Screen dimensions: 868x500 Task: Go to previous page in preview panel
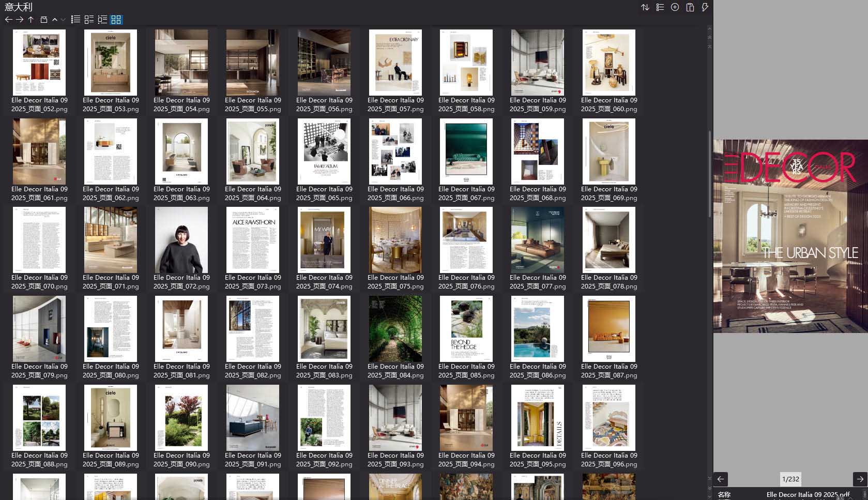(721, 479)
